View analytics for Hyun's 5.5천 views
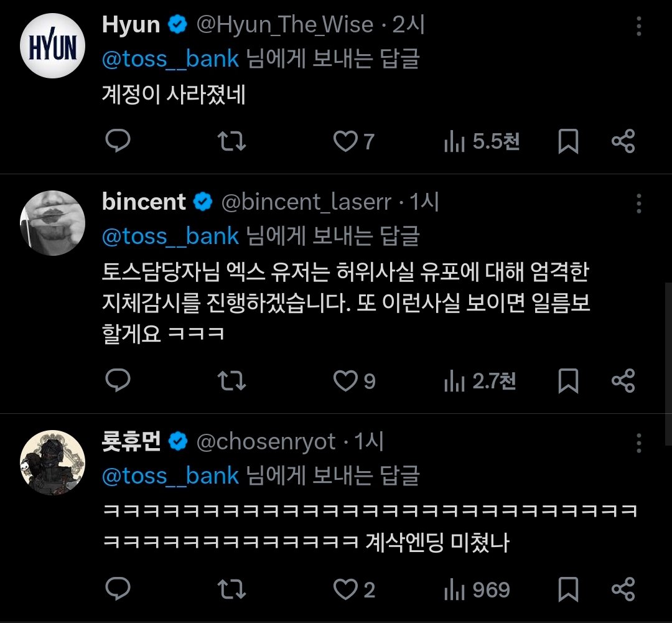 tap(482, 142)
